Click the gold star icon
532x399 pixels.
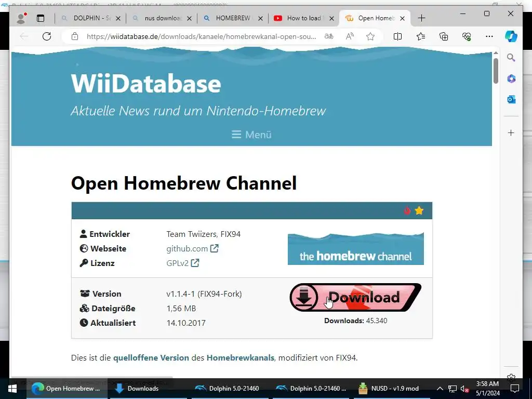[419, 211]
